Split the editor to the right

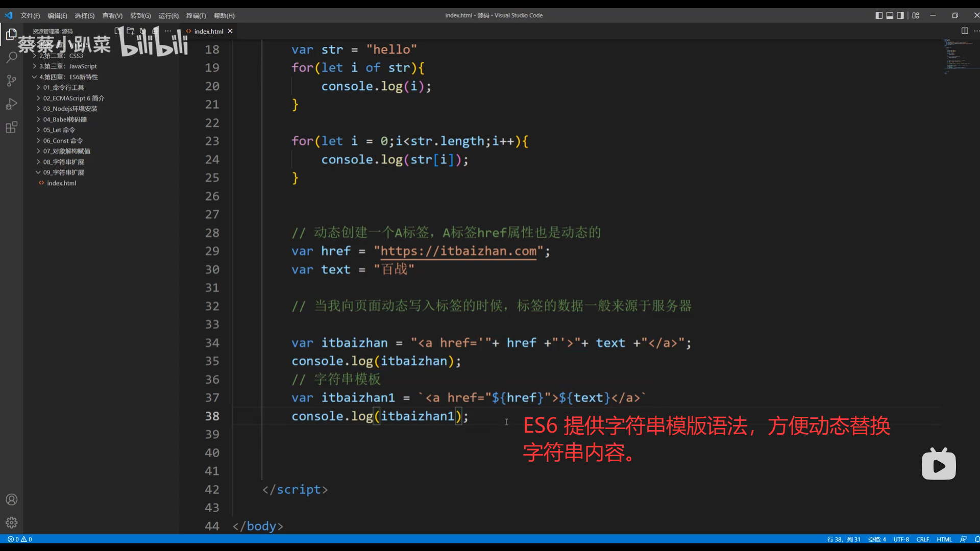pyautogui.click(x=964, y=31)
